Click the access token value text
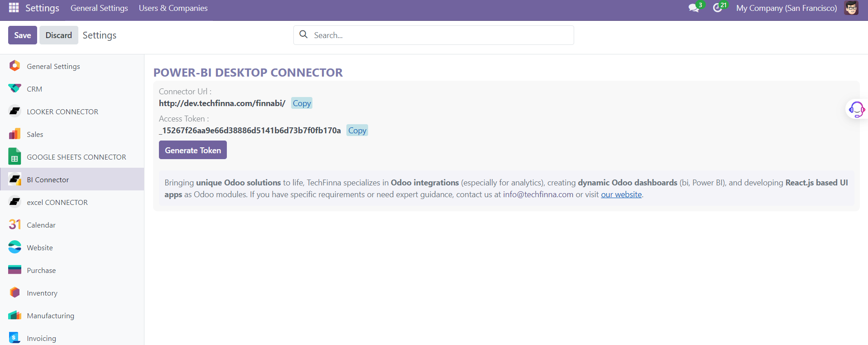The image size is (868, 345). (x=250, y=131)
